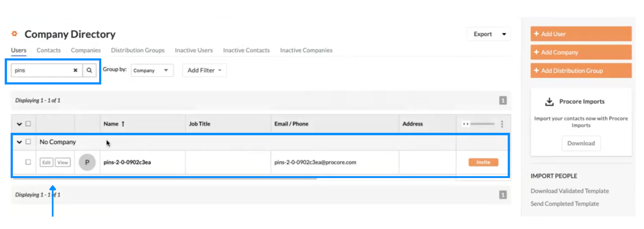This screenshot has width=644, height=229.
Task: Click the sort arrow next to Name
Action: 123,124
